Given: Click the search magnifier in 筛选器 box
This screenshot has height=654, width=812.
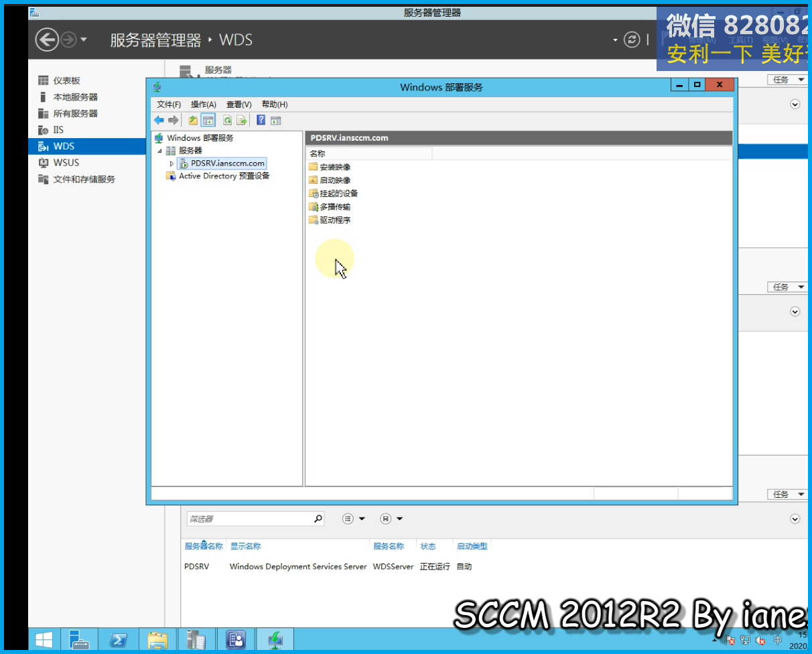Looking at the screenshot, I should (x=318, y=519).
